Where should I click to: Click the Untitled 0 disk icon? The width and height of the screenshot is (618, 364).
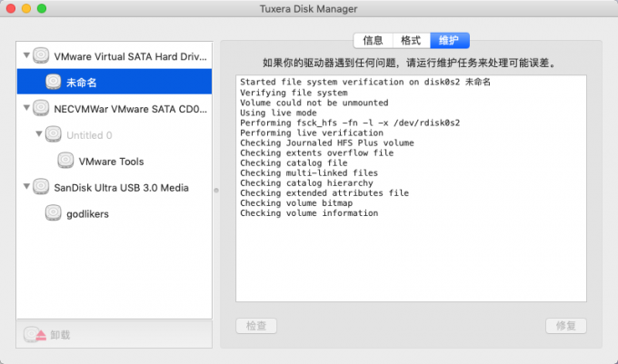[54, 134]
